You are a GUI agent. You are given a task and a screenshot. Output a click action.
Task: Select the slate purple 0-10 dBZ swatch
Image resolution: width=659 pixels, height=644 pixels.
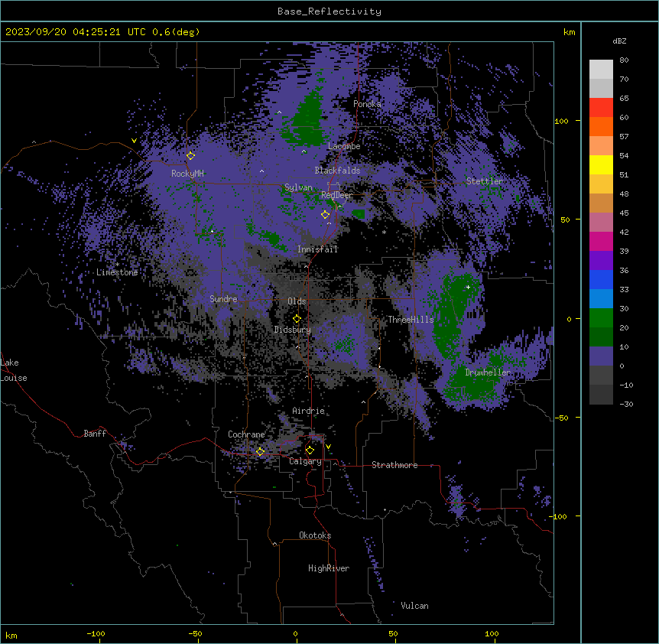(x=601, y=356)
